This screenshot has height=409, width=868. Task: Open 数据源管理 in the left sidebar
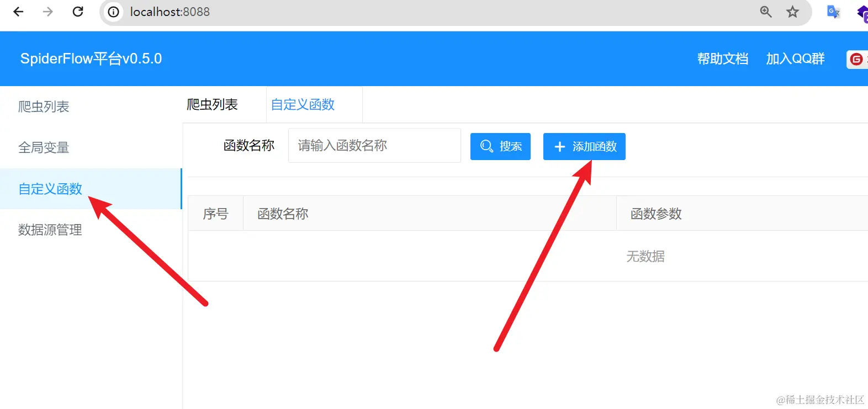[x=91, y=230]
